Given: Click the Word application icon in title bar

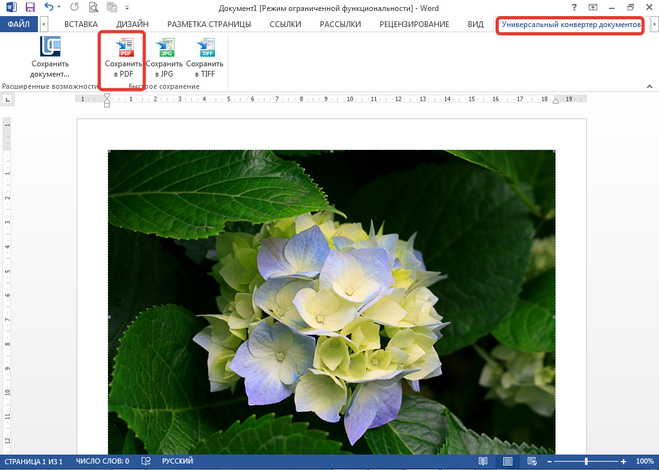Looking at the screenshot, I should tap(11, 7).
